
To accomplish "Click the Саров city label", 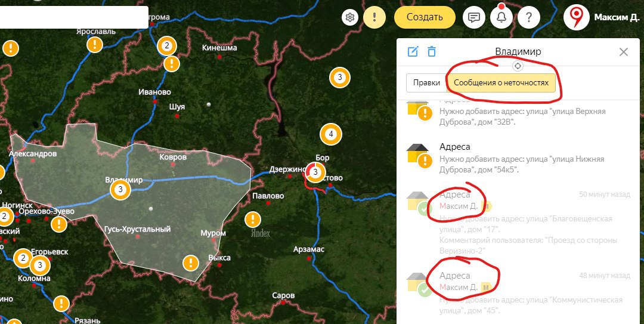I will (x=283, y=295).
